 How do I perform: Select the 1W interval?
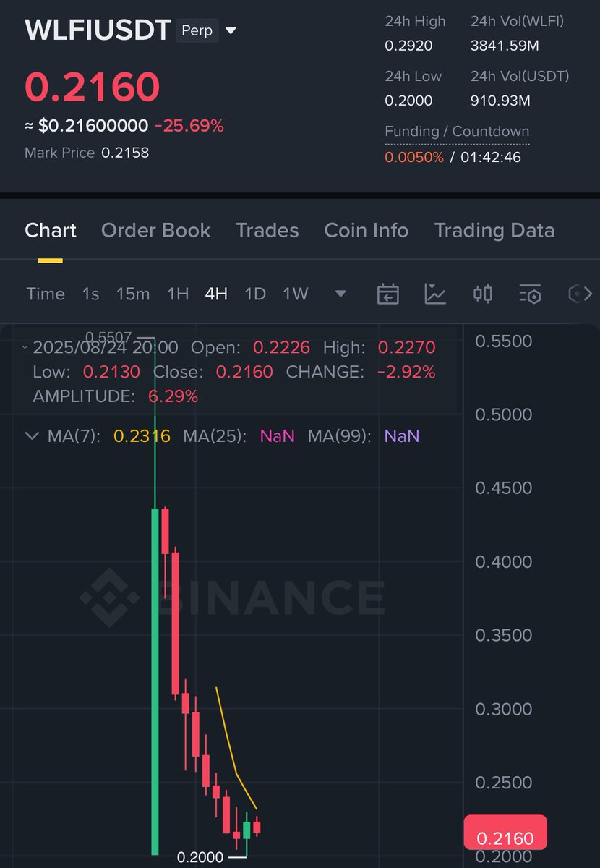point(296,294)
